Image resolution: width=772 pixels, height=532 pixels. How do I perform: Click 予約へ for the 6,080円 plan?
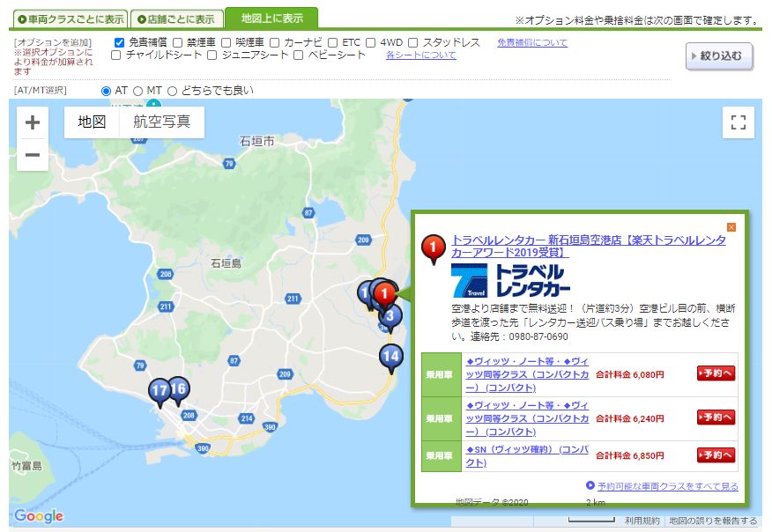pos(716,373)
